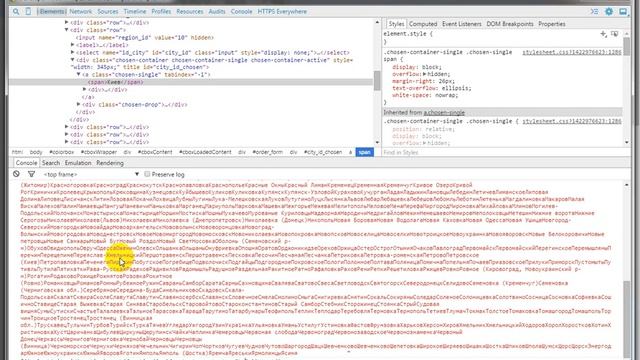Switch to the drawer Rendering tab
The image size is (640, 360).
pyautogui.click(x=110, y=163)
